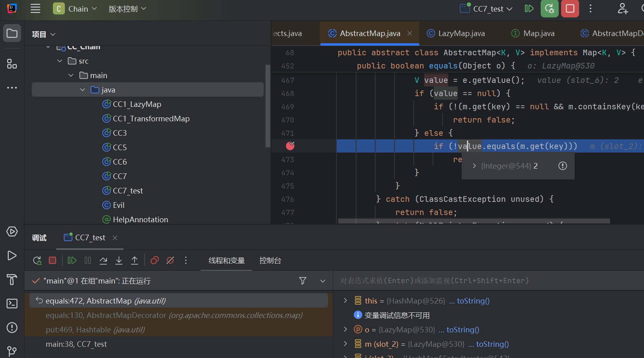Expand the m (slot_2) variable
Screen dimensions: 644x358
[x=345, y=344]
